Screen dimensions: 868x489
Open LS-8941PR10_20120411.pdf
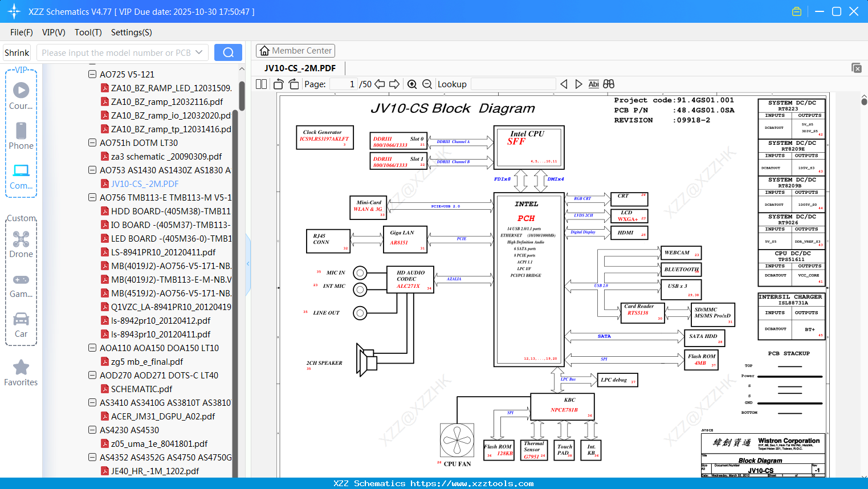pyautogui.click(x=158, y=252)
